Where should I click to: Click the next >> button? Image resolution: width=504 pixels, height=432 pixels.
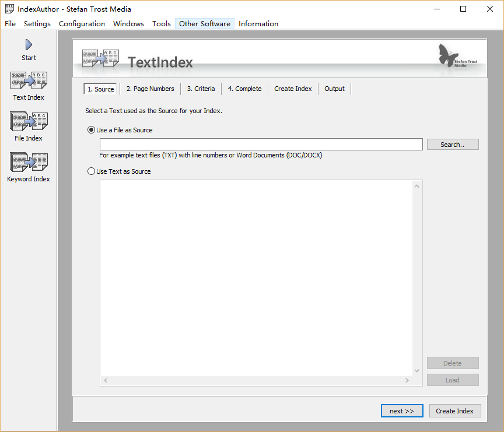[x=401, y=411]
